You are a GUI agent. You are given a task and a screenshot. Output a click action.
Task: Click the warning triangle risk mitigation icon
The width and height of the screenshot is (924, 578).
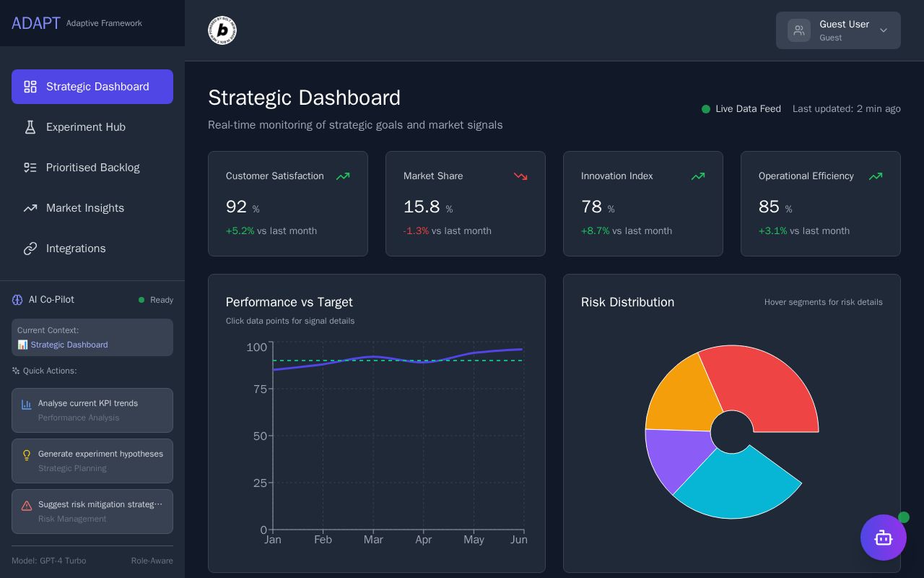click(27, 506)
